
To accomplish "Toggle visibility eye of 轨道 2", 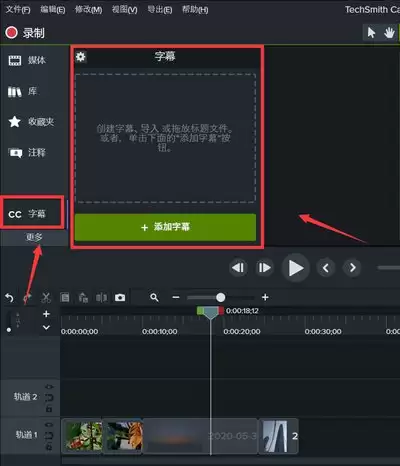I will click(49, 387).
